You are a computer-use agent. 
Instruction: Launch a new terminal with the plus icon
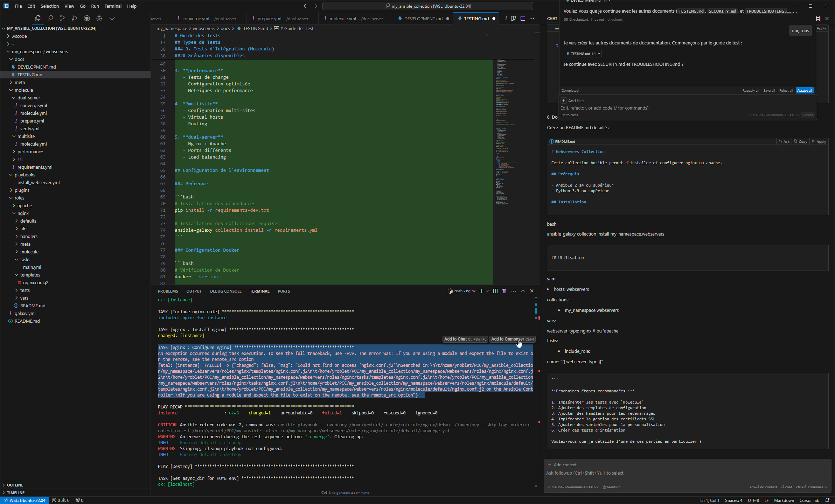click(481, 291)
